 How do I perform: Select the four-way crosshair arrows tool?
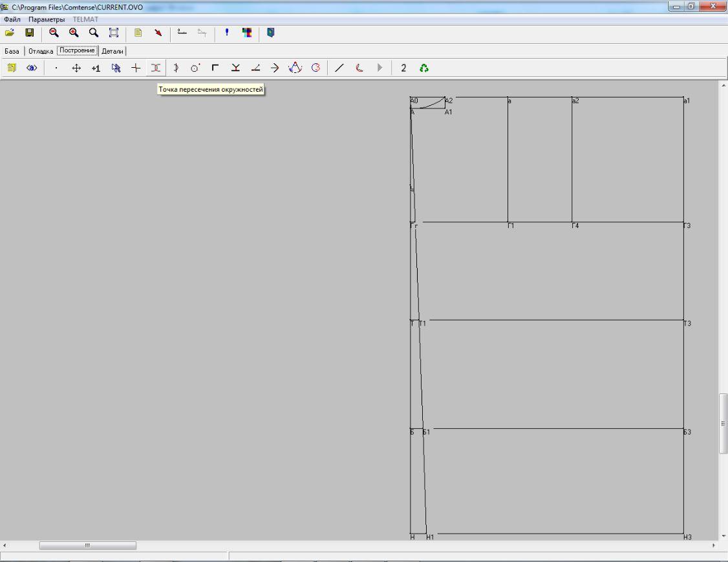pyautogui.click(x=76, y=68)
